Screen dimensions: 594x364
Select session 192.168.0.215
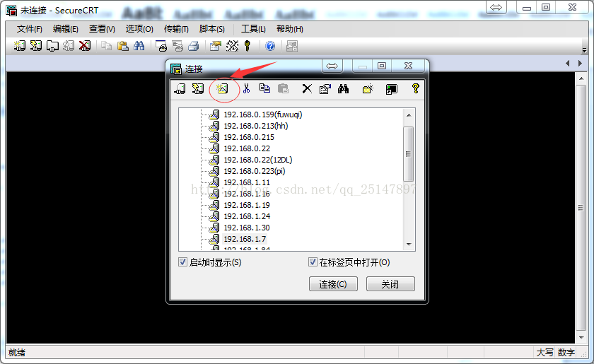[249, 137]
